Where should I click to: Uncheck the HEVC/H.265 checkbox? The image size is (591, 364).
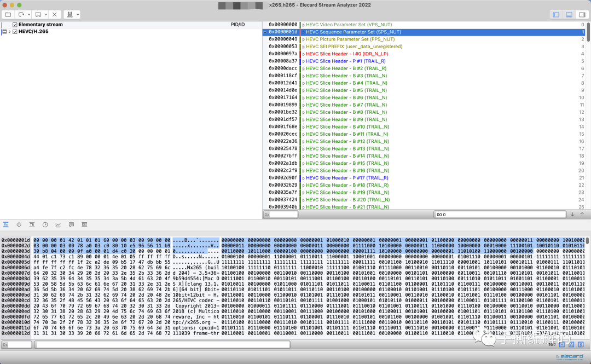[15, 32]
